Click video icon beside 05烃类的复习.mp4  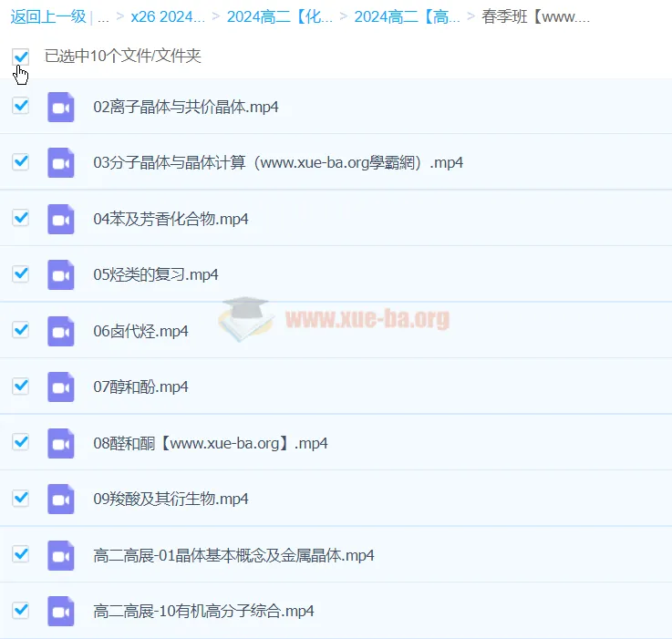[61, 274]
